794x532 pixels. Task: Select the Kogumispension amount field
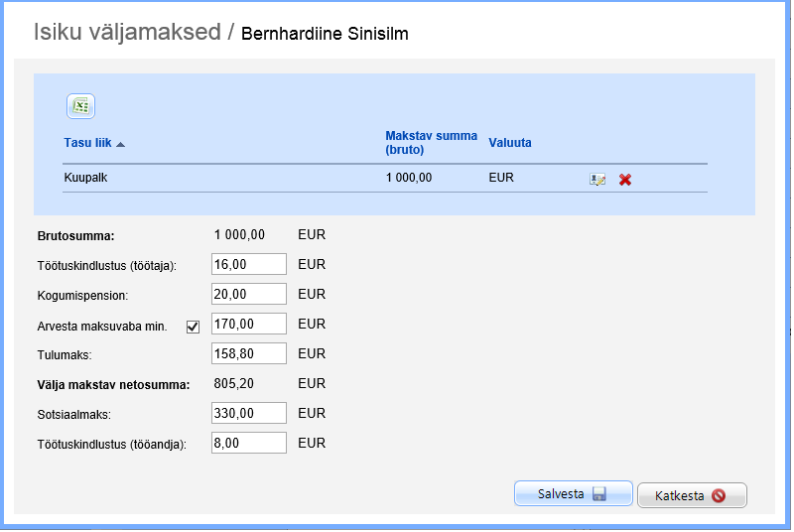click(x=249, y=294)
